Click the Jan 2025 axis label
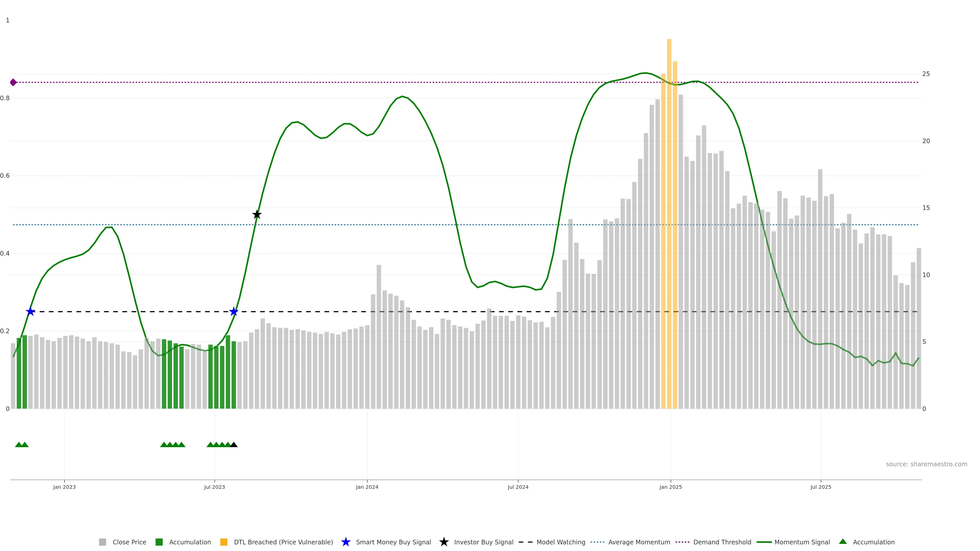 (670, 487)
